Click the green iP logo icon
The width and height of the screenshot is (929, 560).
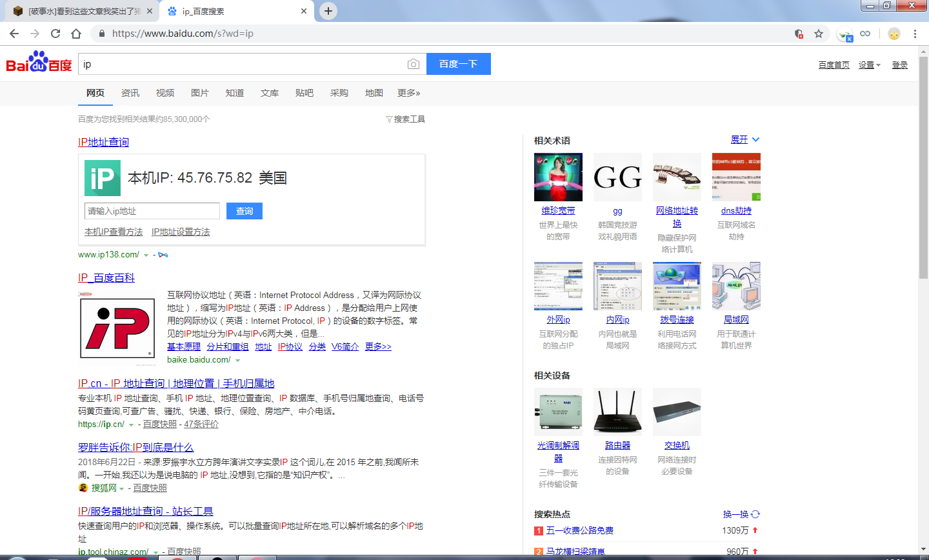coord(103,178)
